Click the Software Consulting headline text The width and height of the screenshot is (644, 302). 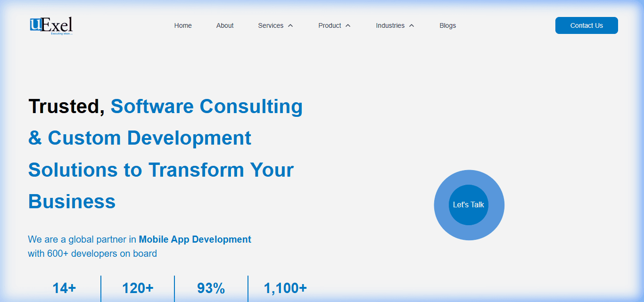coord(206,106)
